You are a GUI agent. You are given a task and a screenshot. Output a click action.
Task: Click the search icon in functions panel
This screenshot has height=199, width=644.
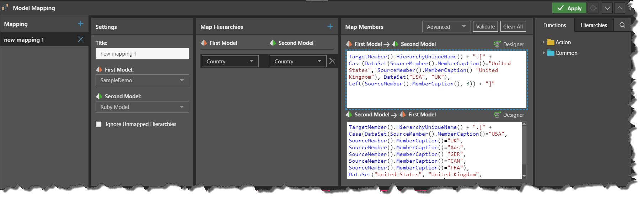click(x=622, y=25)
